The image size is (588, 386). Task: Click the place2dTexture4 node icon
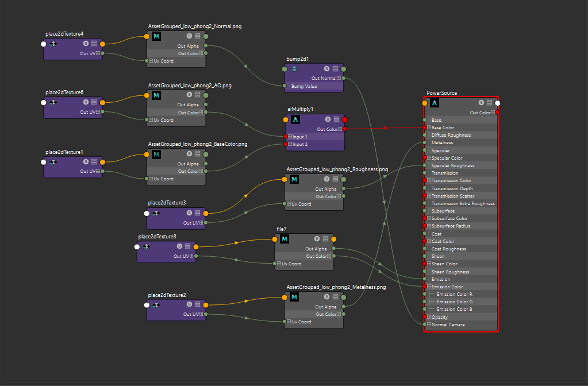coord(53,44)
